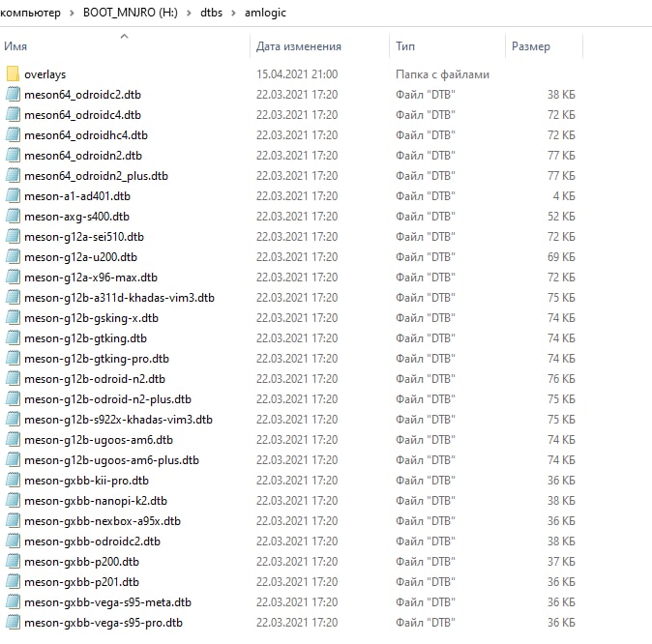Click type cell of meson-gxbb-kii-pro.dtb
Image resolution: width=652 pixels, height=644 pixels.
[426, 481]
